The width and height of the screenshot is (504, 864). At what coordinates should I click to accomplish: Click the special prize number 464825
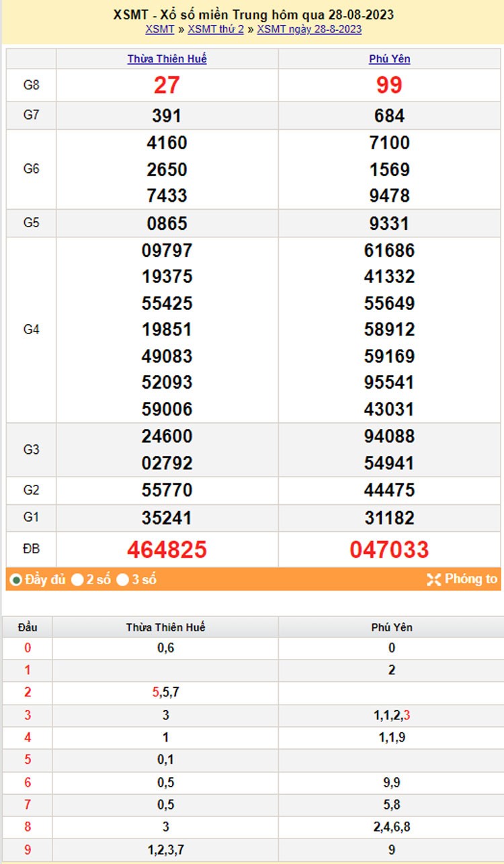click(x=167, y=549)
